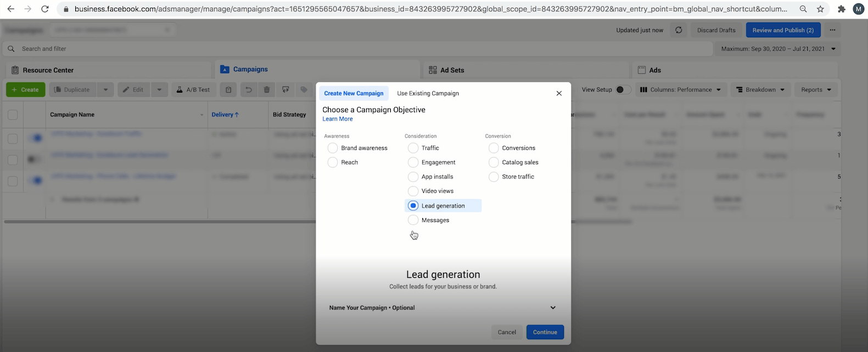Viewport: 868px width, 352px height.
Task: Click the trash delete icon in toolbar
Action: pyautogui.click(x=267, y=90)
